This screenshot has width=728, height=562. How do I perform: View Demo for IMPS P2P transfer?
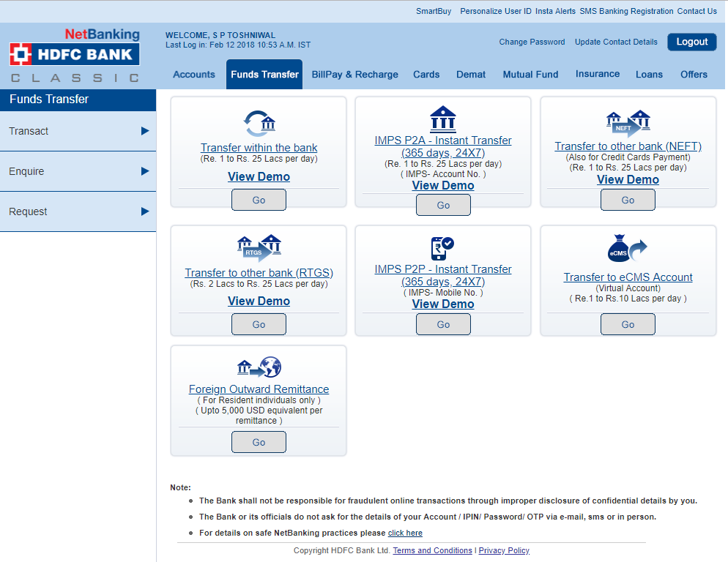point(443,304)
